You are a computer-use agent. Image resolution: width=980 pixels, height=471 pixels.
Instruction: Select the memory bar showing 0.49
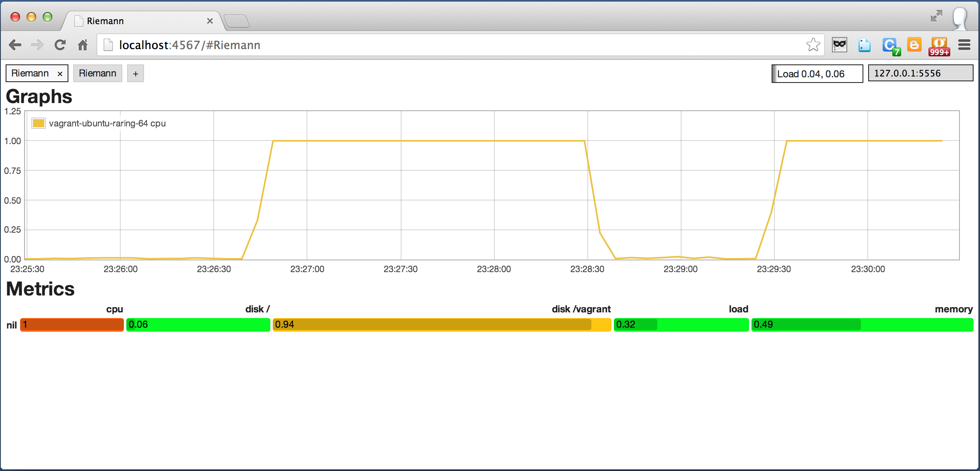[862, 324]
